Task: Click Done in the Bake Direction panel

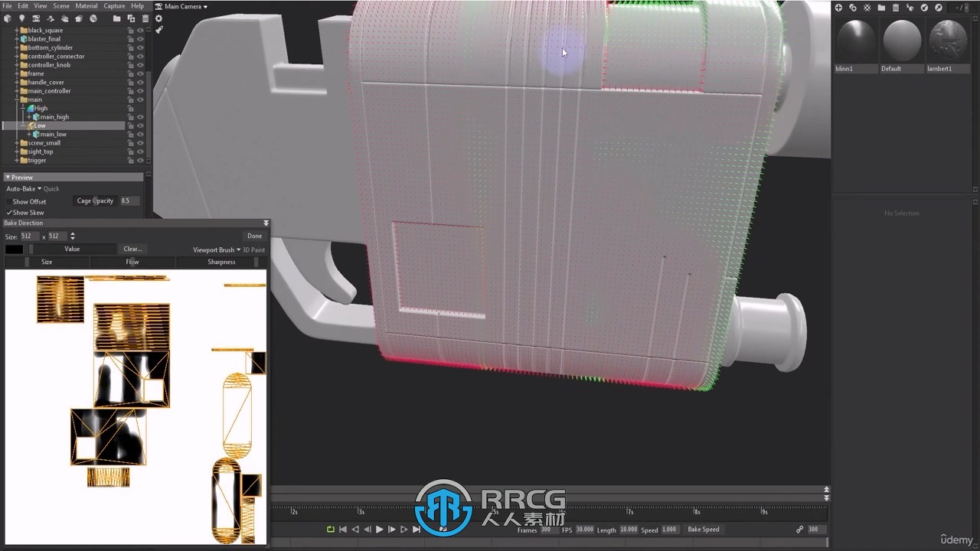Action: [x=255, y=236]
